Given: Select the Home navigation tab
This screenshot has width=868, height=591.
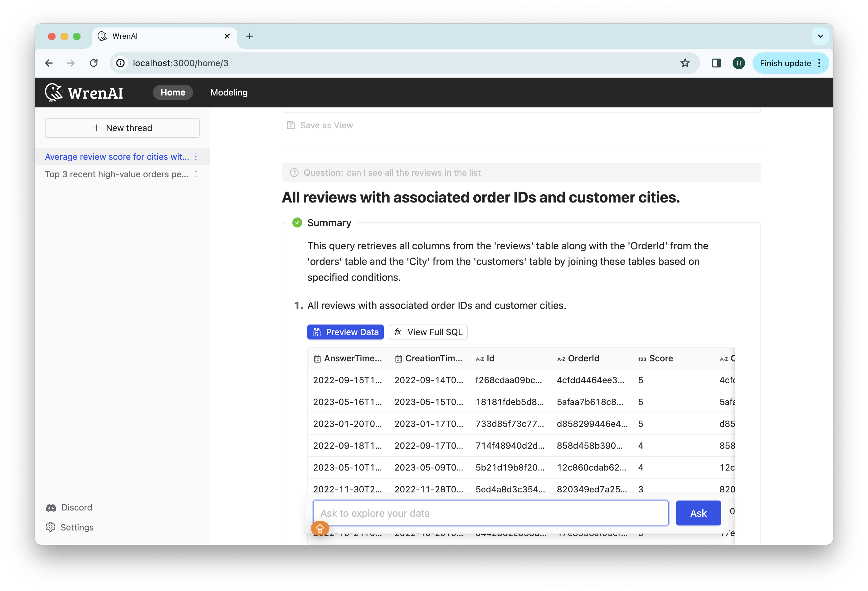Looking at the screenshot, I should (x=173, y=92).
